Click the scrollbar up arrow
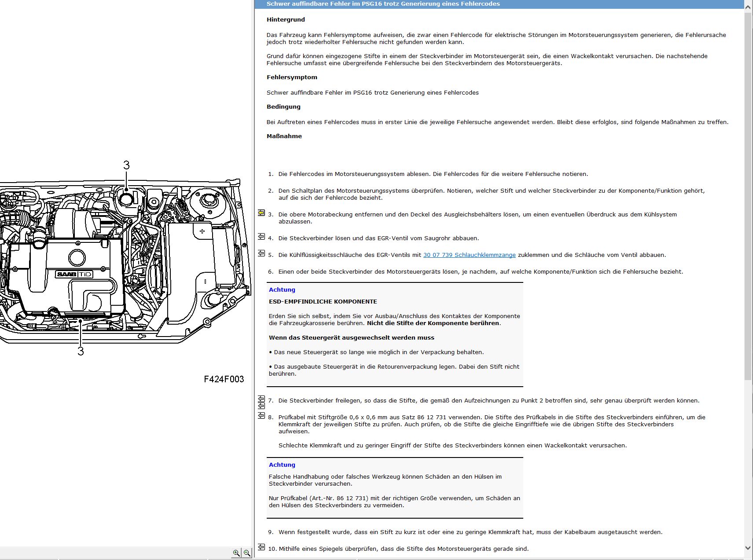This screenshot has width=753, height=560. coord(748,6)
